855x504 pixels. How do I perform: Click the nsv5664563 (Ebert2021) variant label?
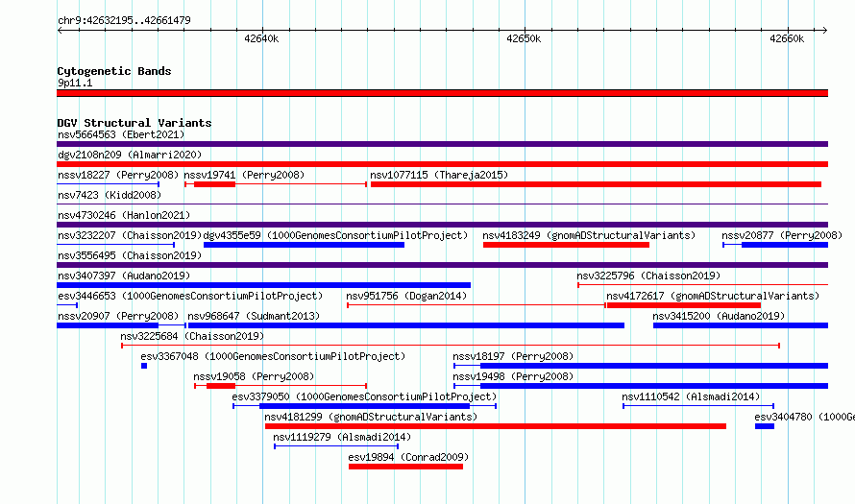(x=121, y=134)
